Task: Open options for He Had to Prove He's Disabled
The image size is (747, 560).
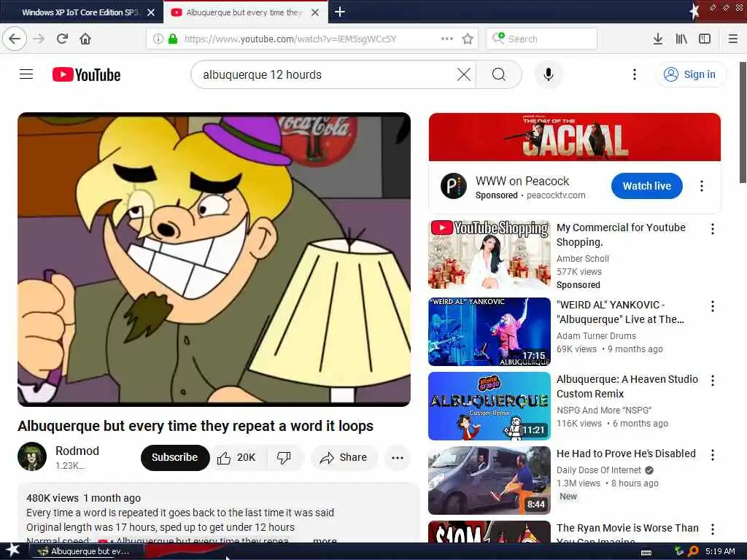Action: coord(712,455)
